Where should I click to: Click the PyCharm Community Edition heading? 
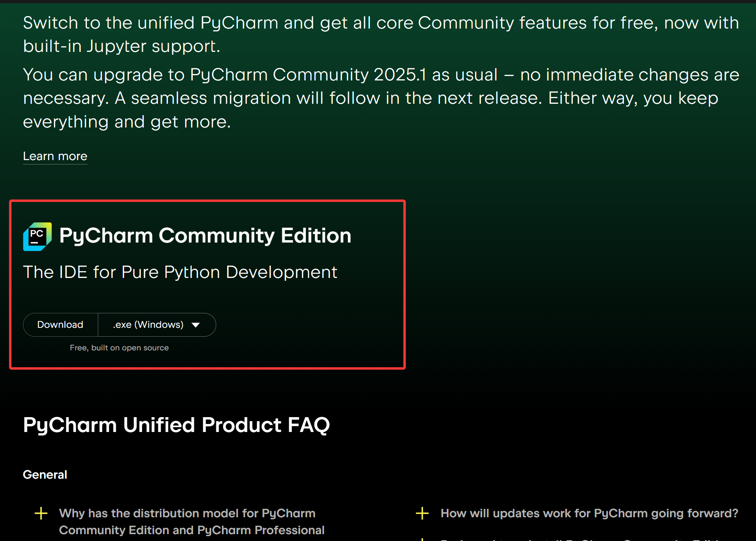205,236
